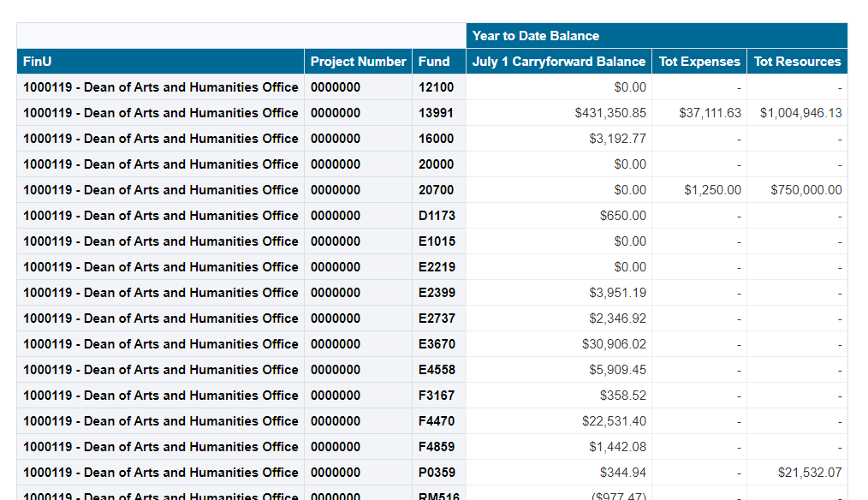868x500 pixels.
Task: Select the $1,250.00 total expenses value
Action: click(x=712, y=190)
